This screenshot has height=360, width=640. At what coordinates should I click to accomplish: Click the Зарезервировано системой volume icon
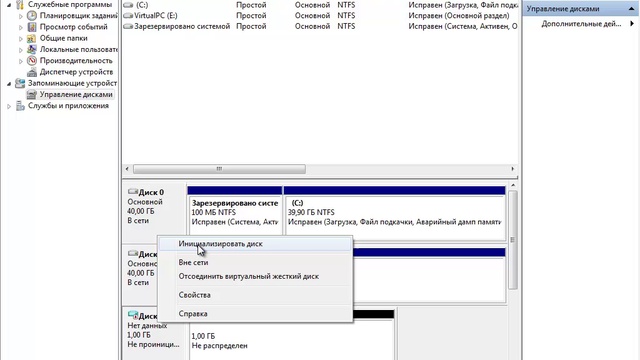pos(128,27)
